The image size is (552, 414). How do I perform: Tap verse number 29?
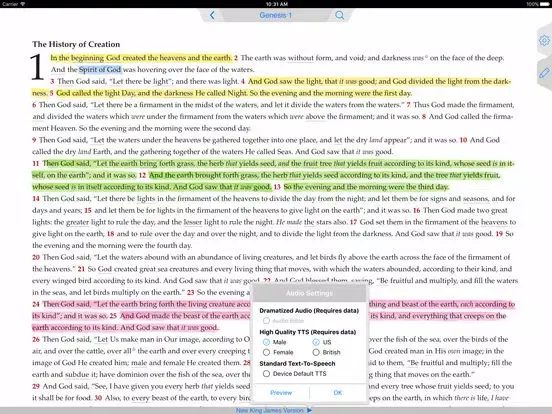click(x=36, y=386)
